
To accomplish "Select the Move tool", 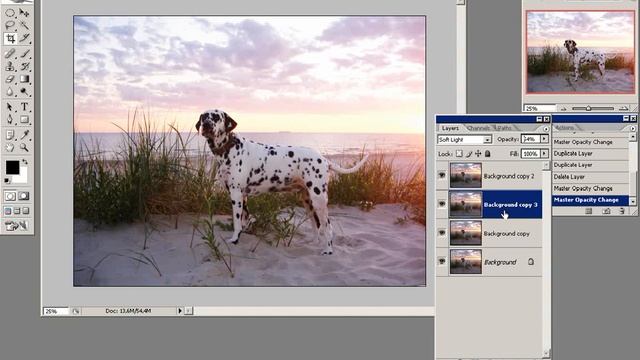I will [x=24, y=13].
